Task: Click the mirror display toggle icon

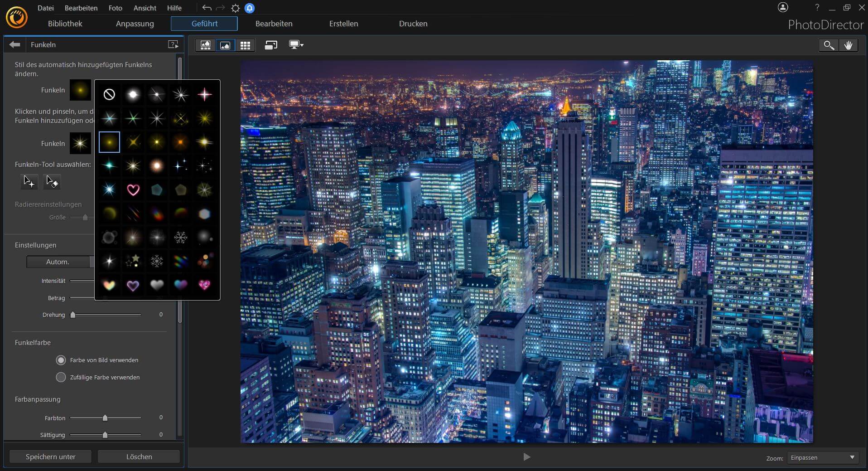Action: point(271,45)
